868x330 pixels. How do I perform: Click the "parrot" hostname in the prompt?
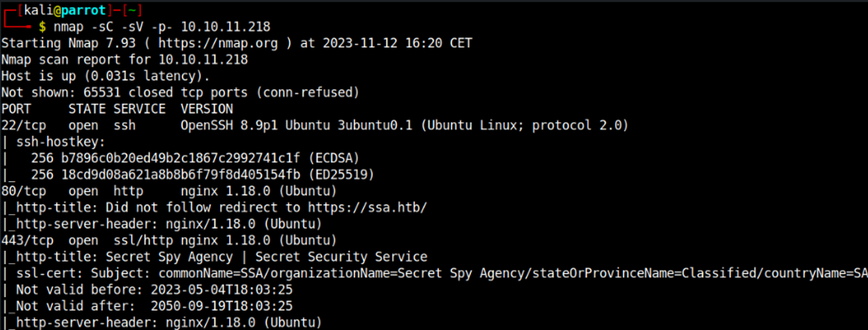[x=83, y=10]
